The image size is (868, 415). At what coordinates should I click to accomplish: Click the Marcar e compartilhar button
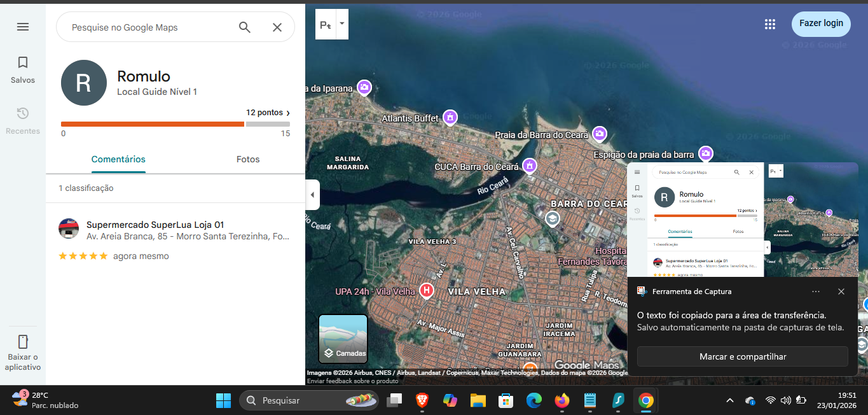[x=743, y=356]
